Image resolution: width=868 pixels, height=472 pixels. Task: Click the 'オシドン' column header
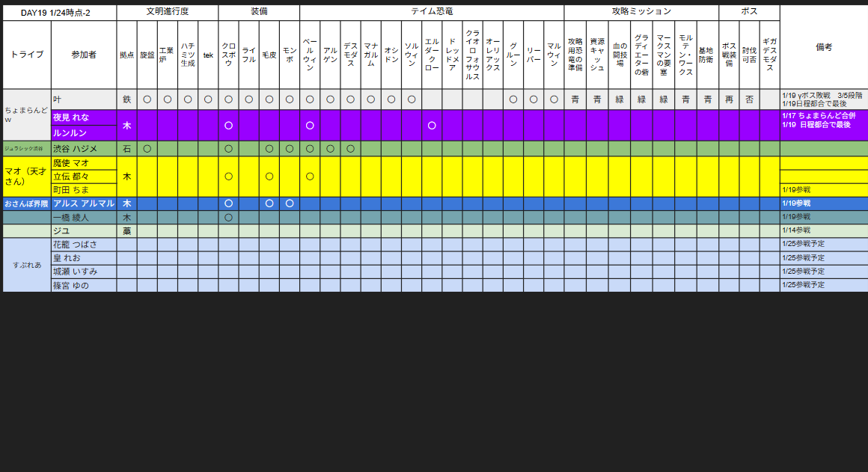coord(391,55)
